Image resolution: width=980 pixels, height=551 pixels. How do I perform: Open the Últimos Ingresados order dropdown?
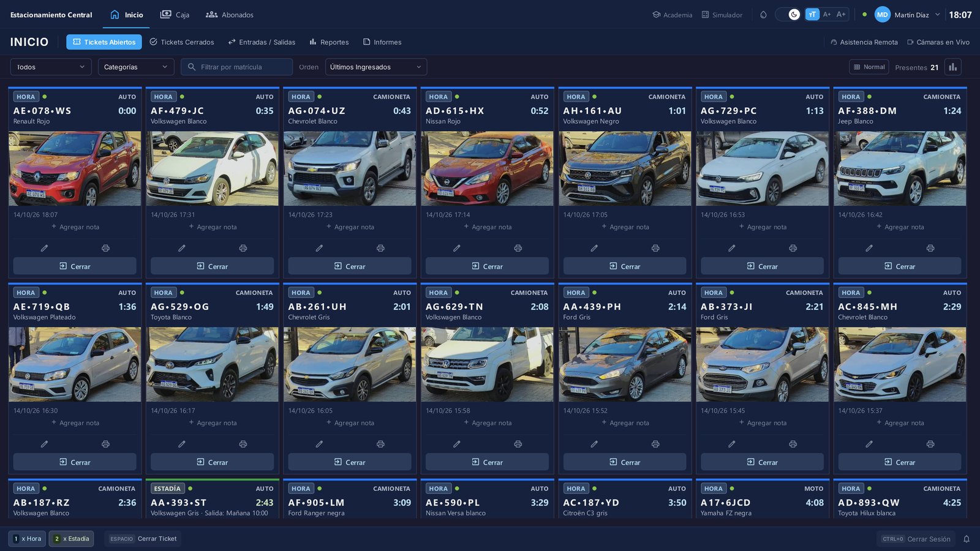[x=376, y=67]
